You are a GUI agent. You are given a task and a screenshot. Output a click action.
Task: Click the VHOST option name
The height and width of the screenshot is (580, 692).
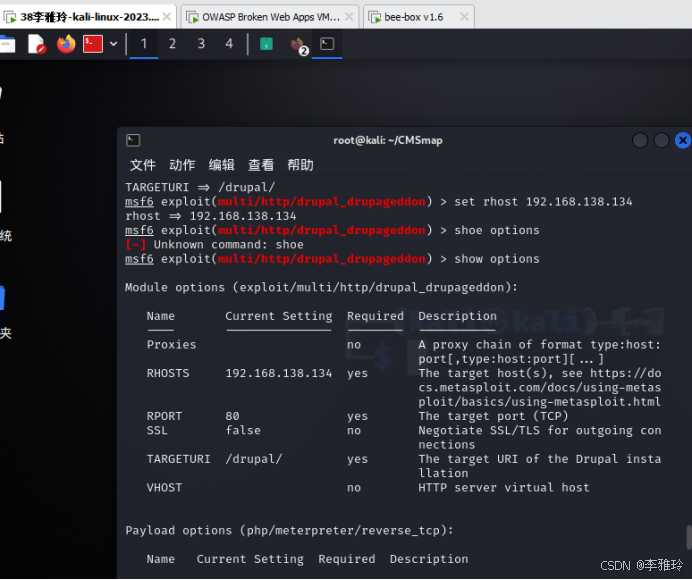tap(164, 488)
